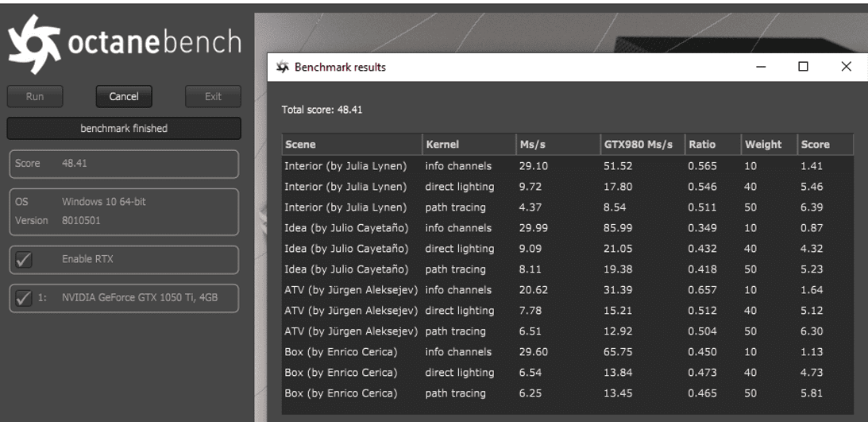The image size is (868, 422).
Task: Click the 65.75 GTX980 Ms/s cell
Action: (618, 352)
